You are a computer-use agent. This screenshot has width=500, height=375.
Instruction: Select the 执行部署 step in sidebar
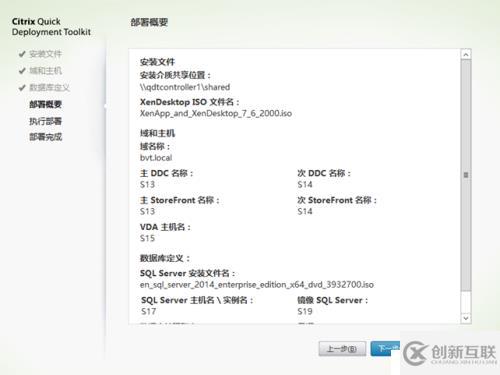[45, 121]
